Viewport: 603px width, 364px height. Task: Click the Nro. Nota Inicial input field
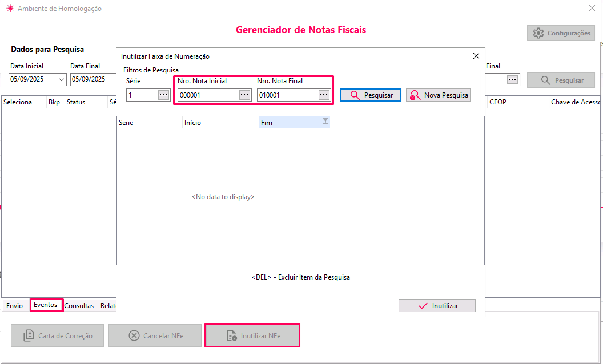point(208,95)
